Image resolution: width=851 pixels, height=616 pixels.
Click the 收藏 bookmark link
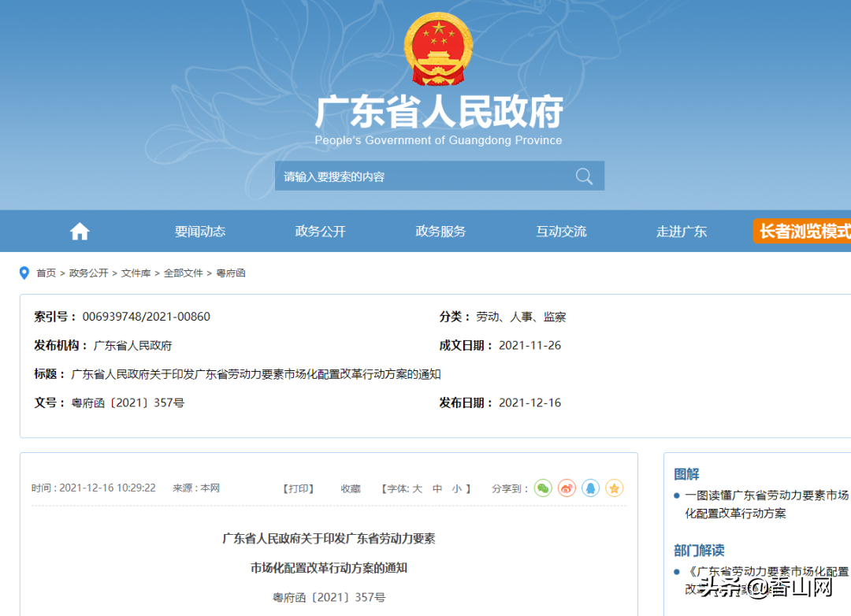pos(351,489)
